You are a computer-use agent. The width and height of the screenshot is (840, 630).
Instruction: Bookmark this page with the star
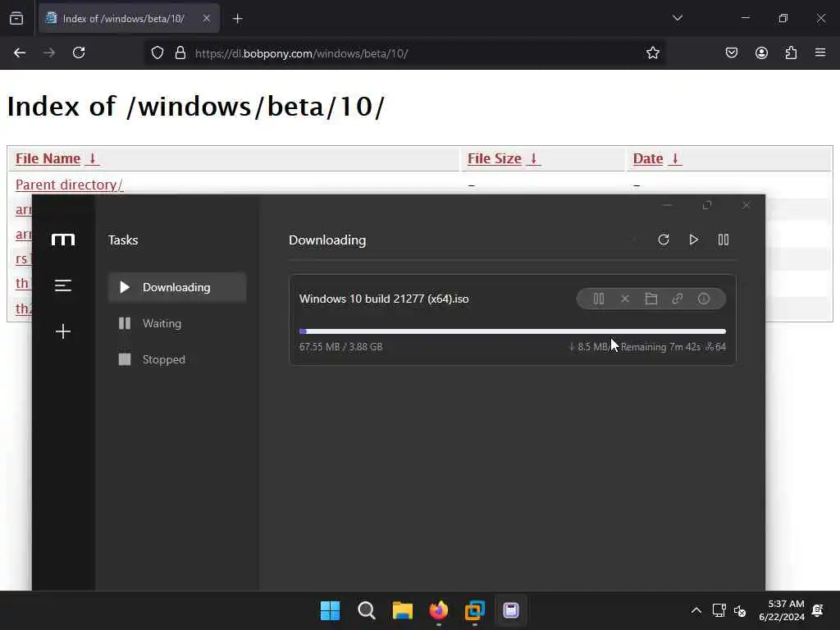pos(652,53)
